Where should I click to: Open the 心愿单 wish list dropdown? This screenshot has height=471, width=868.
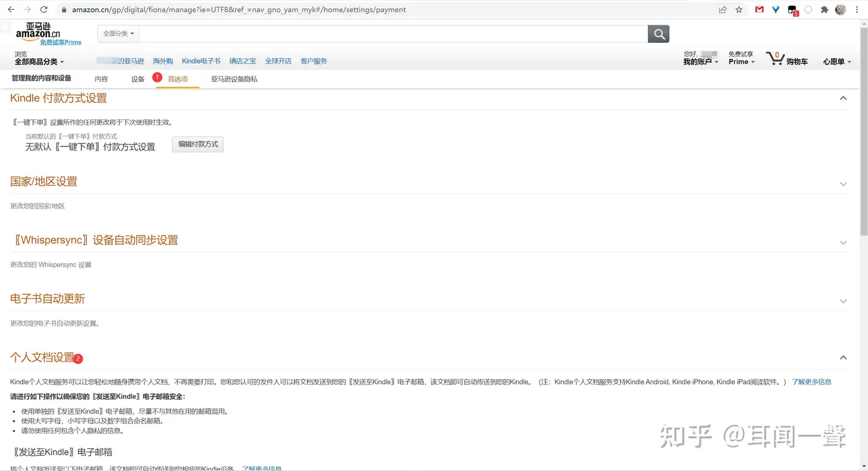click(x=837, y=61)
